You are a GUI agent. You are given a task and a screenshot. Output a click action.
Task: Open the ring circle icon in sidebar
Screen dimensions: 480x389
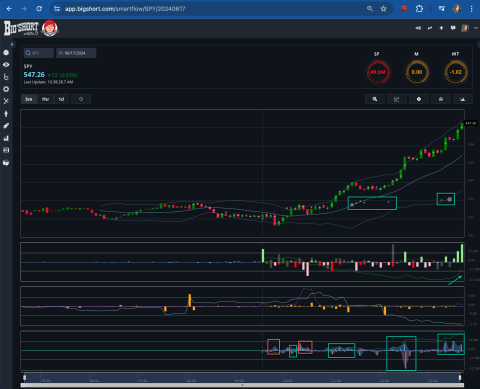click(x=6, y=89)
